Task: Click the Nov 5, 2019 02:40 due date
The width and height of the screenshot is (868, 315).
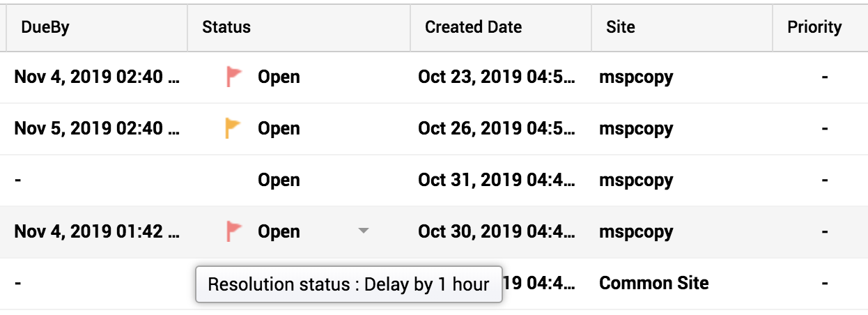Action: pos(98,128)
